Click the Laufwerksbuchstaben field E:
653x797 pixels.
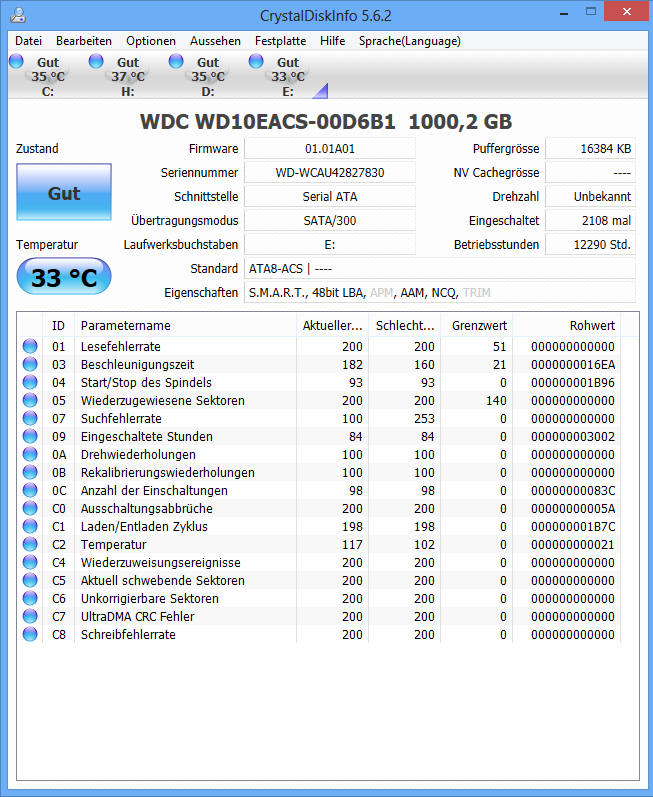[x=330, y=244]
